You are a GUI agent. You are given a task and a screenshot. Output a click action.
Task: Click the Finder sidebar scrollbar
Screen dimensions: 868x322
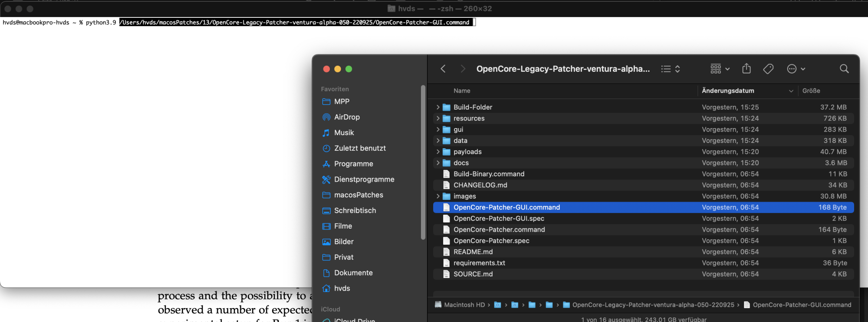point(423,163)
